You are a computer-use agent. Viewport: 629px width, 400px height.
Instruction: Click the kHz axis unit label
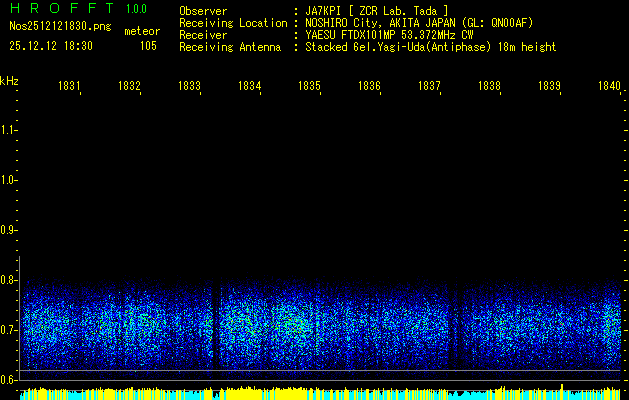(10, 80)
